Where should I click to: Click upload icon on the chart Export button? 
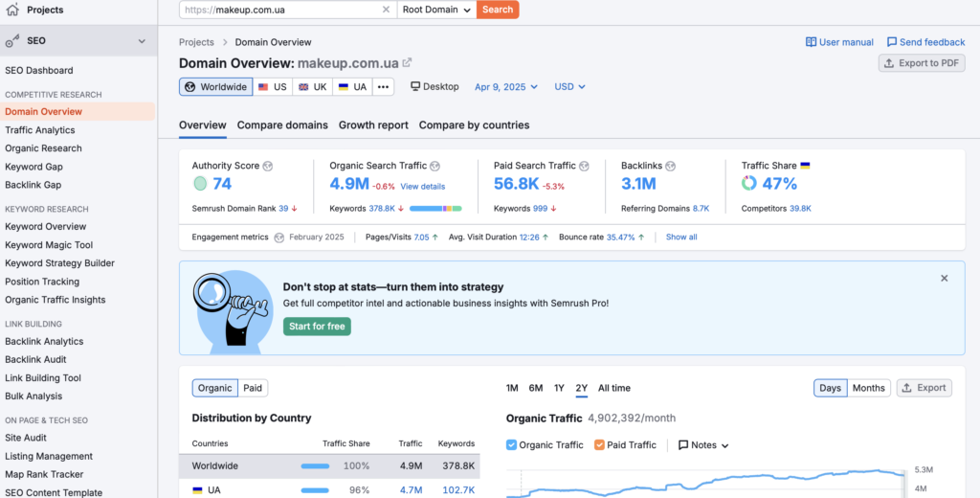pos(907,388)
